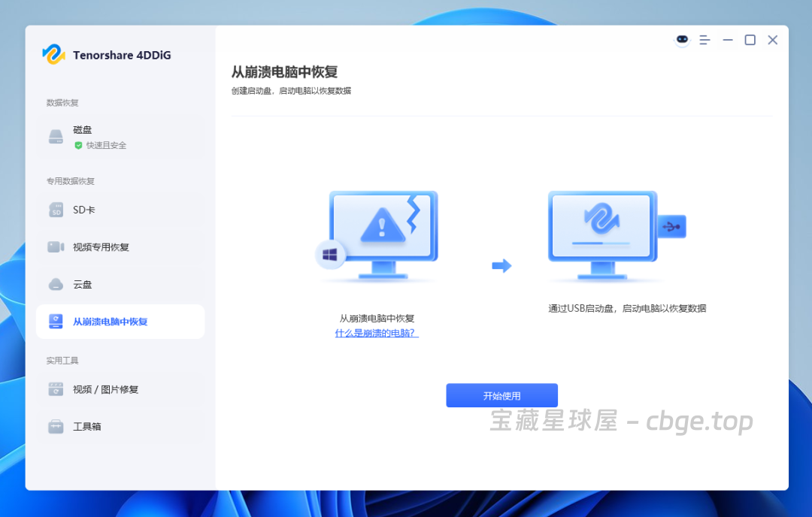Open the 工具箱 toolbox icon
Viewport: 812px width, 517px height.
56,426
